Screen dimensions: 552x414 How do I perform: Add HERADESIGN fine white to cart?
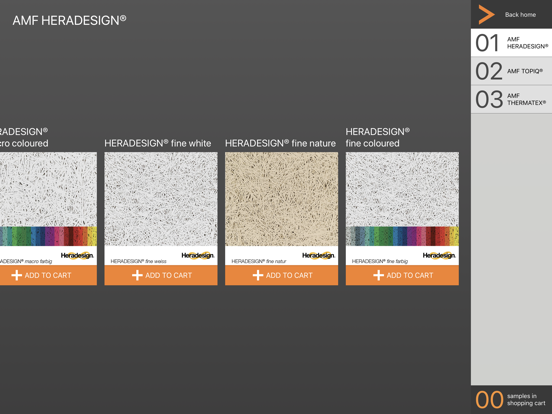tap(161, 275)
